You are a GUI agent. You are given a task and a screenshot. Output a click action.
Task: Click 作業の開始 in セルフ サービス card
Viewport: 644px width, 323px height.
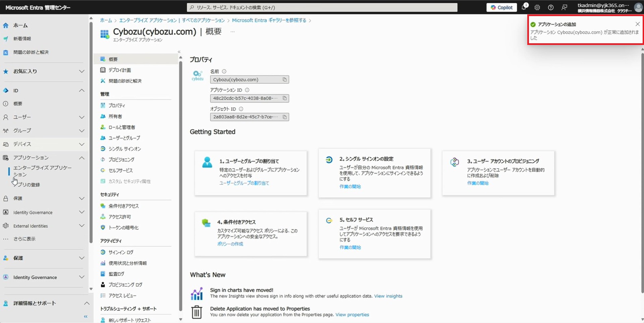coord(350,247)
